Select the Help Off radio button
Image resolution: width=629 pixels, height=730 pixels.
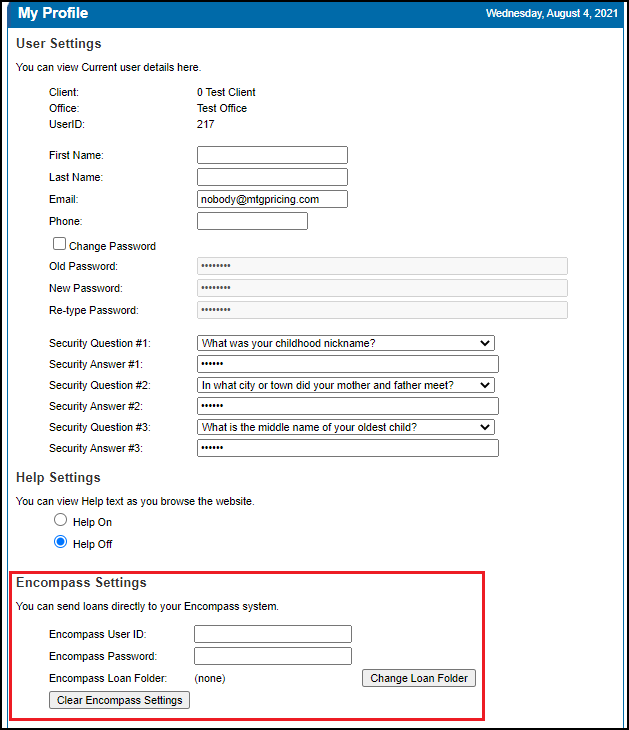coord(60,542)
